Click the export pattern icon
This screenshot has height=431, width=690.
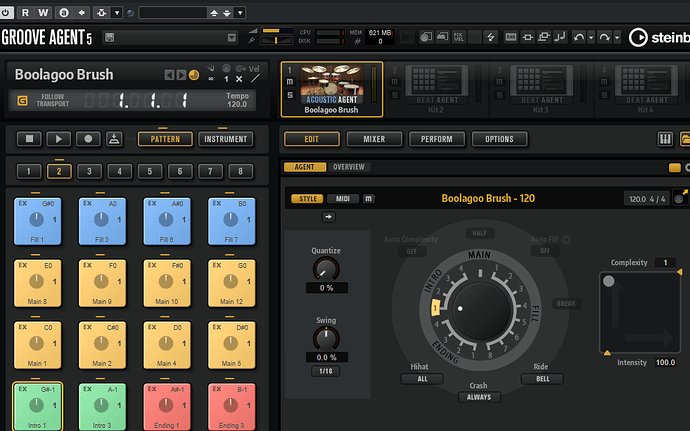click(x=114, y=139)
